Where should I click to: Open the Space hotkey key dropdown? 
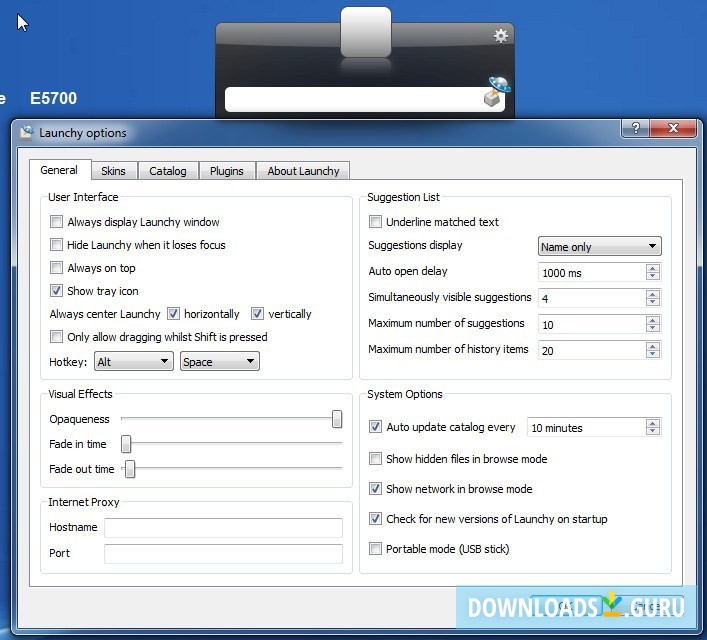click(x=220, y=361)
